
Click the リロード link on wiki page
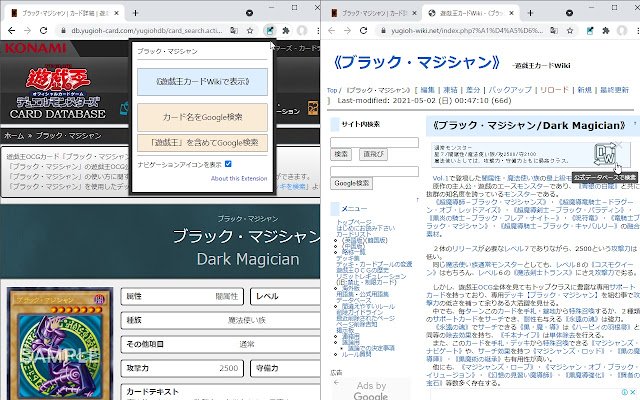(x=554, y=90)
